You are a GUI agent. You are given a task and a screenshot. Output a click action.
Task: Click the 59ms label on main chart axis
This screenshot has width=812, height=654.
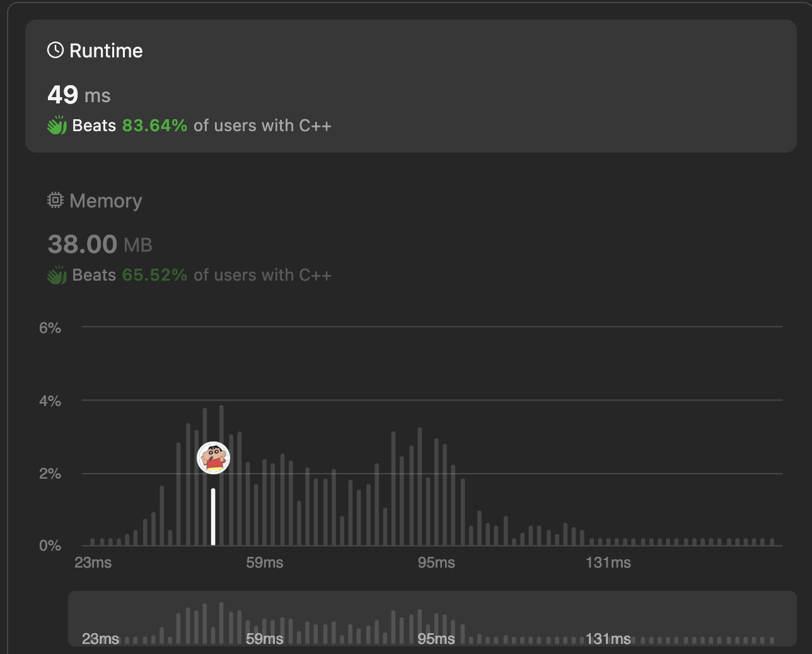(x=265, y=563)
